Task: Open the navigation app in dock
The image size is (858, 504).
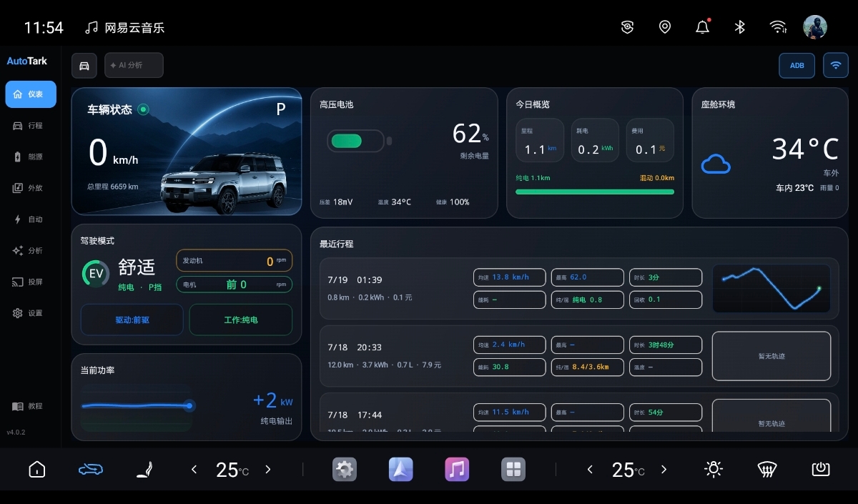Action: 401,470
